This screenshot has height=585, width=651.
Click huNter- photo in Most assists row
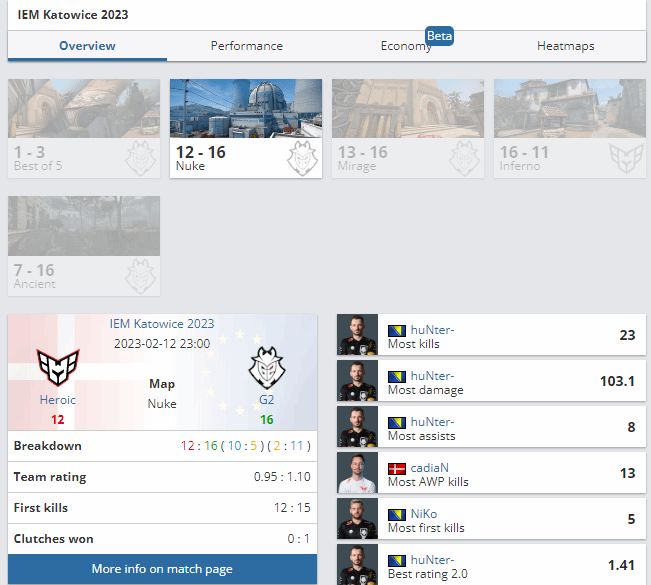pyautogui.click(x=357, y=427)
